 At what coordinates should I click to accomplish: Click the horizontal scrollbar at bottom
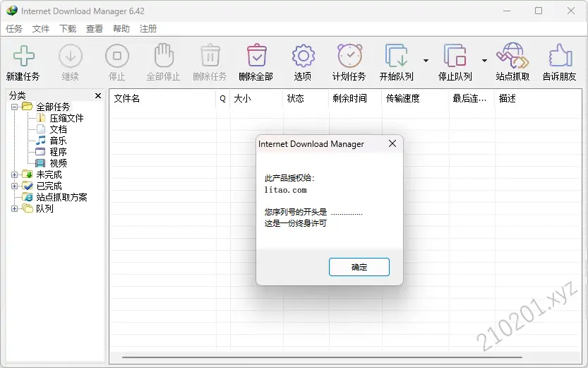click(x=322, y=357)
